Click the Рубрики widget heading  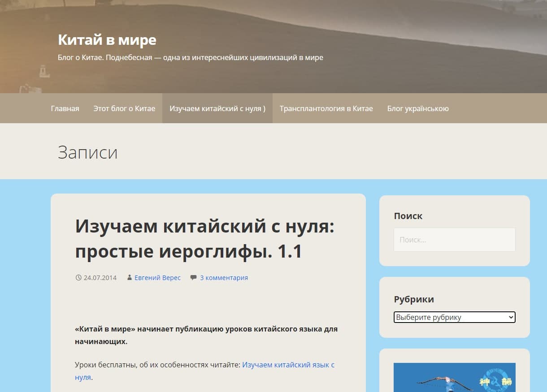pyautogui.click(x=413, y=299)
